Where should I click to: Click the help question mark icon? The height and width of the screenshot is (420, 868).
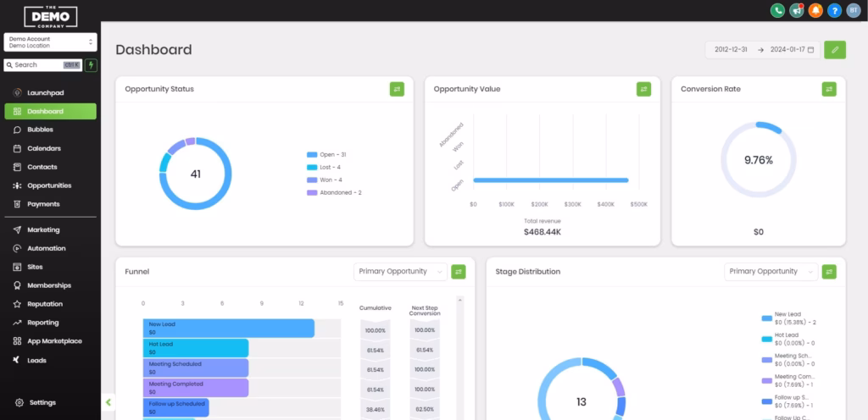point(834,10)
